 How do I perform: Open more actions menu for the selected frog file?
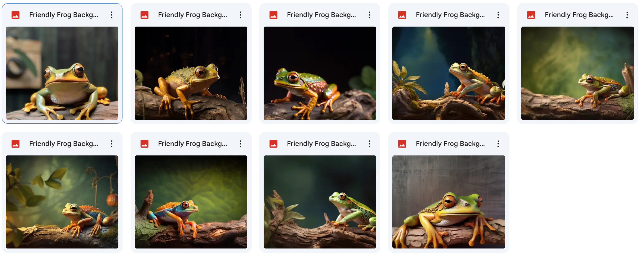(112, 15)
